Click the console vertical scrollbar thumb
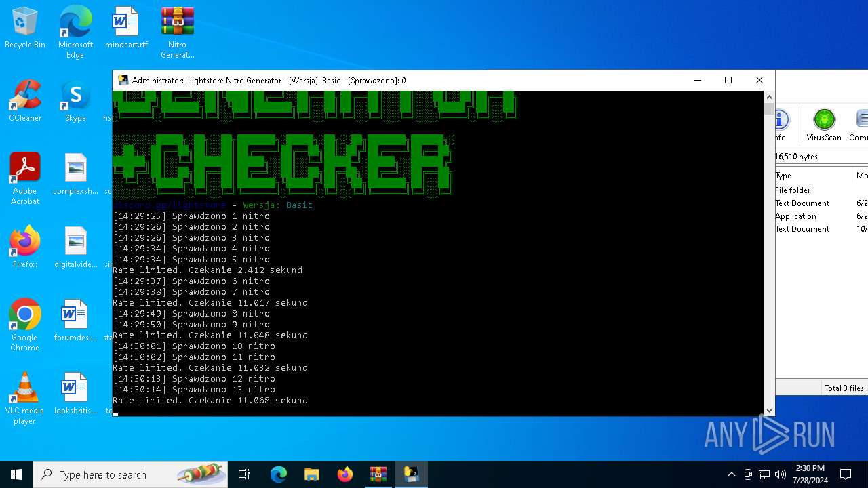This screenshot has width=868, height=488. [769, 108]
